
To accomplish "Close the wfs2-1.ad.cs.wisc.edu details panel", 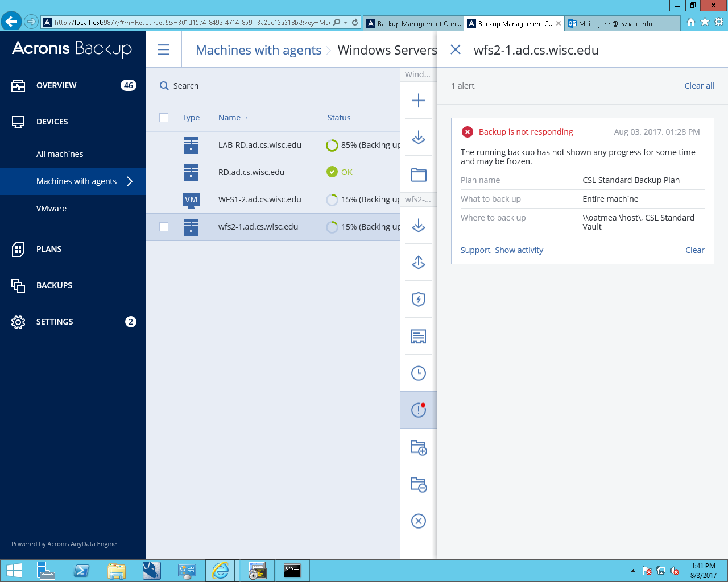I will (456, 49).
